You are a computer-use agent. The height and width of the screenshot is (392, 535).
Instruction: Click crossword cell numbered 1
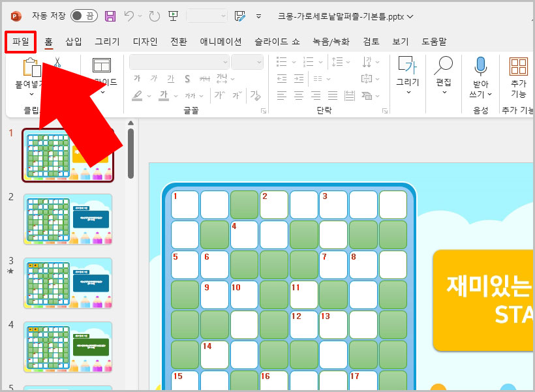click(185, 204)
